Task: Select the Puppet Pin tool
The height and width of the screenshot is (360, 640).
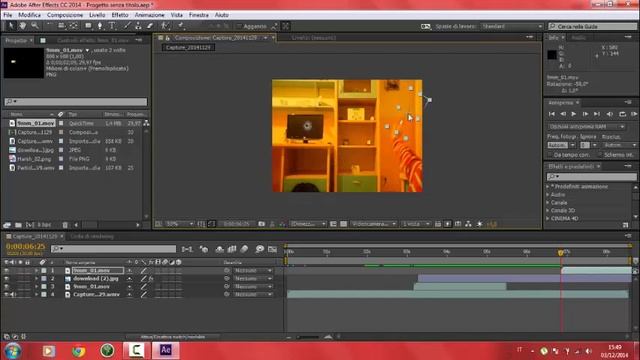Action: point(180,26)
